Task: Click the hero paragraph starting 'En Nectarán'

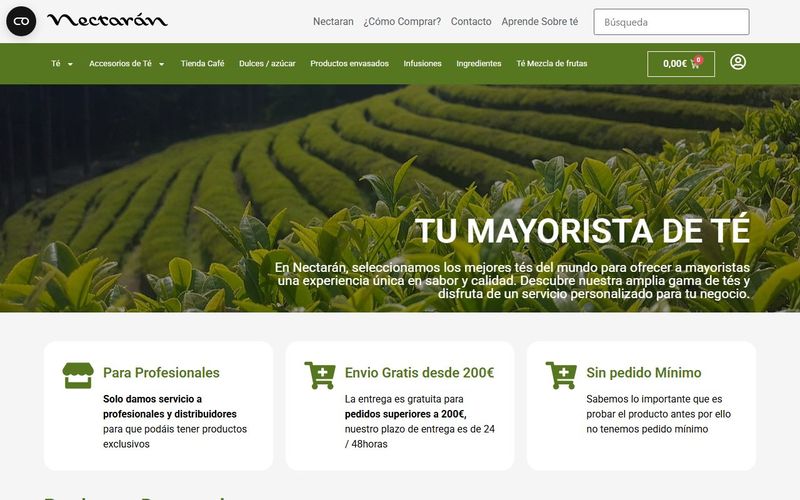Action: (x=512, y=281)
